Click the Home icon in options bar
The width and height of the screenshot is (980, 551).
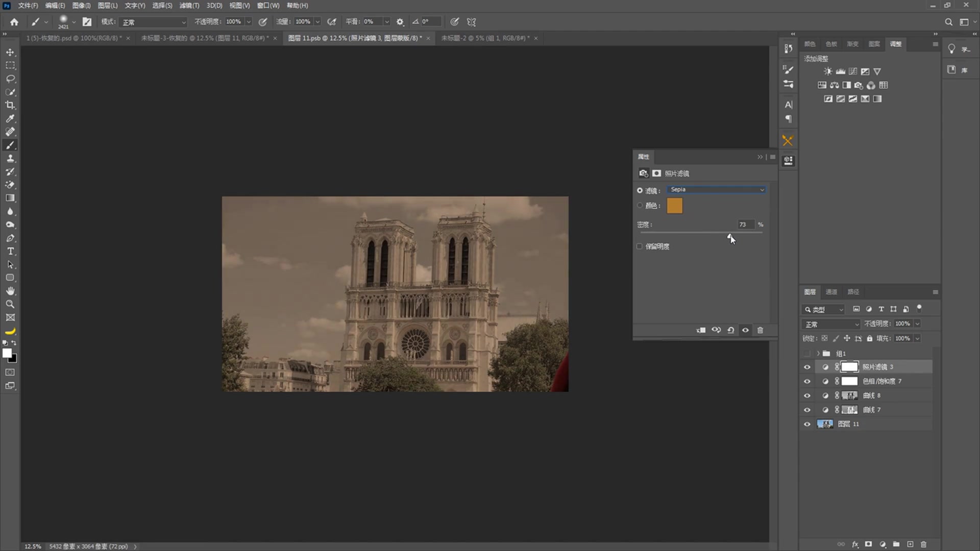tap(14, 22)
